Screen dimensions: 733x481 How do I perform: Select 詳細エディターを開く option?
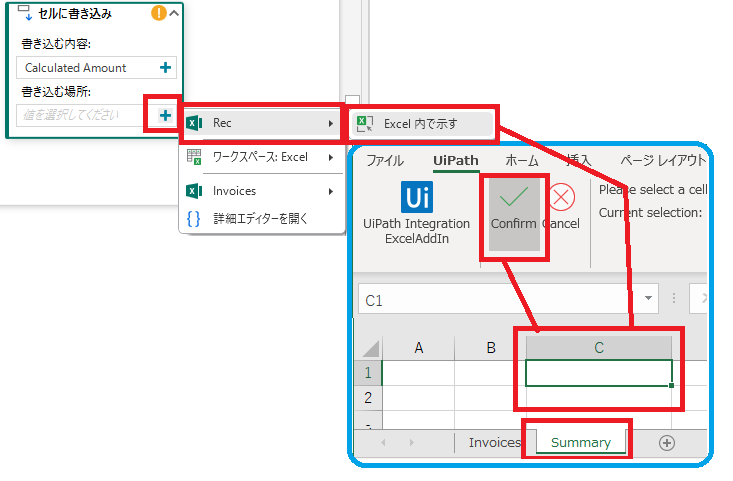tap(261, 218)
